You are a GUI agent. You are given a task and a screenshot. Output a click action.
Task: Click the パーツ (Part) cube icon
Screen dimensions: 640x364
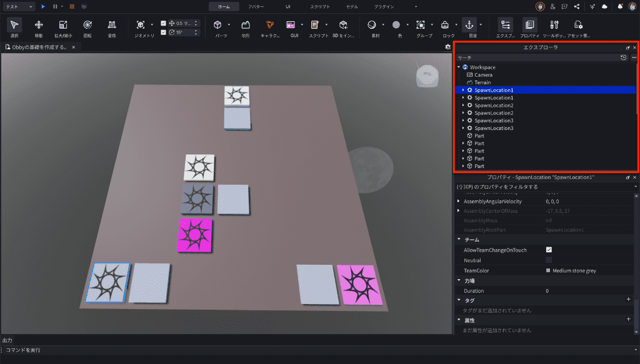click(217, 25)
